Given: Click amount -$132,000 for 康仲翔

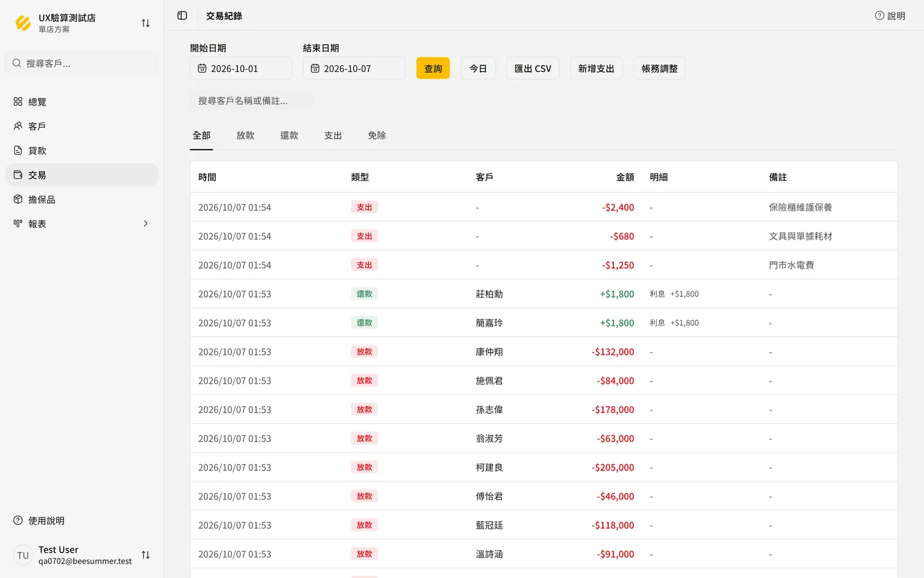Looking at the screenshot, I should 613,352.
